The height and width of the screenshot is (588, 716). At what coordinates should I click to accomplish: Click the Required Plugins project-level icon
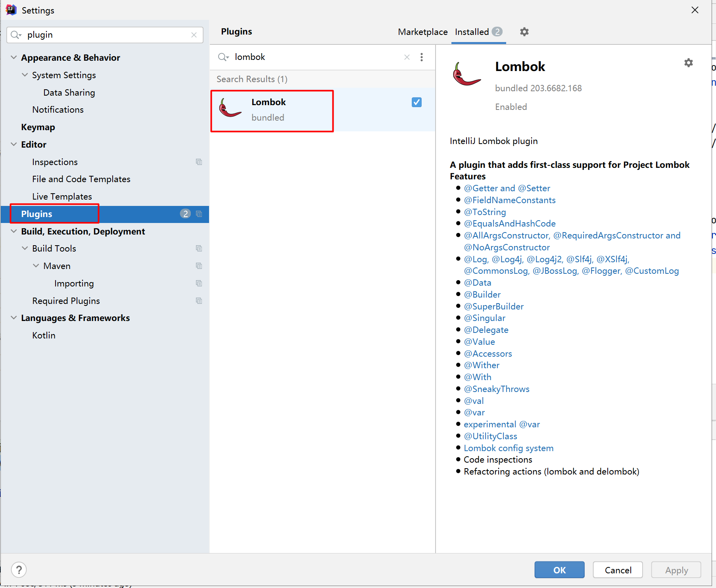point(199,301)
